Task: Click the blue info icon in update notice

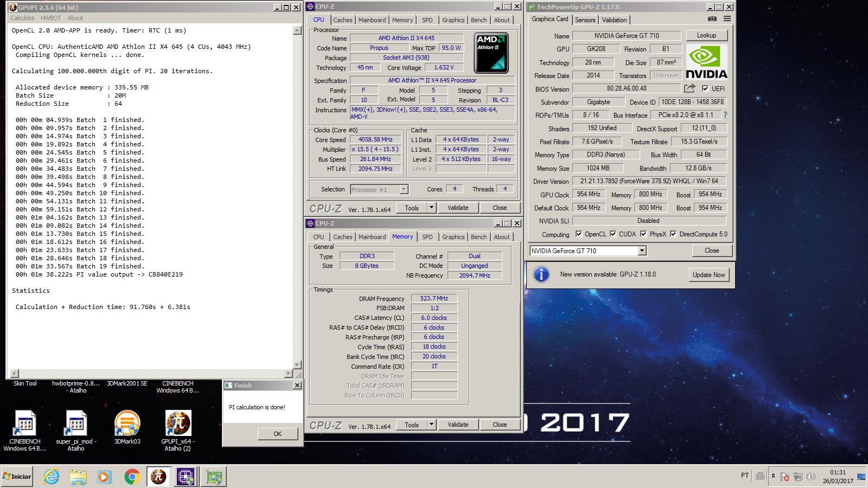Action: 541,274
